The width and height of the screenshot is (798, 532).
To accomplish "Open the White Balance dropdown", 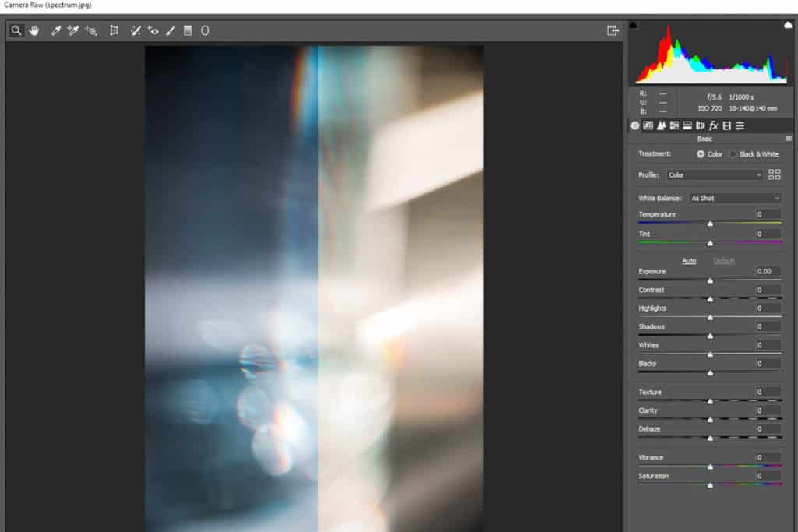I will point(736,199).
